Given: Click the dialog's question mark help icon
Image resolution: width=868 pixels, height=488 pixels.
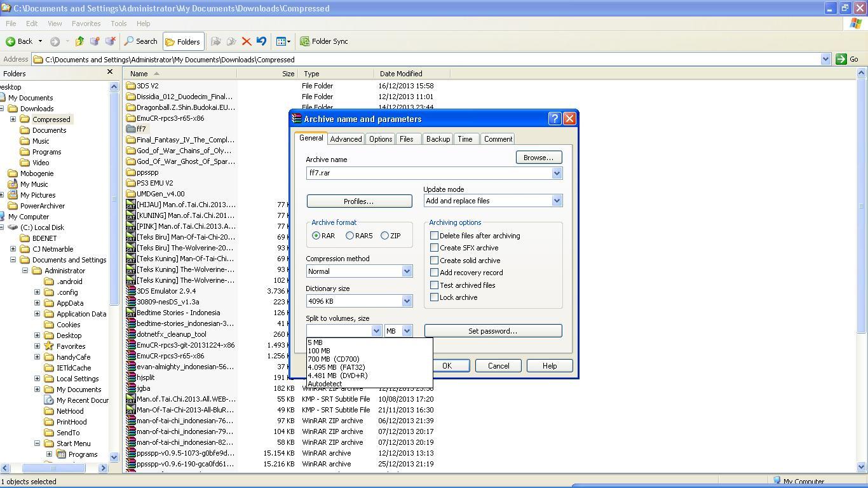Looking at the screenshot, I should tap(554, 119).
